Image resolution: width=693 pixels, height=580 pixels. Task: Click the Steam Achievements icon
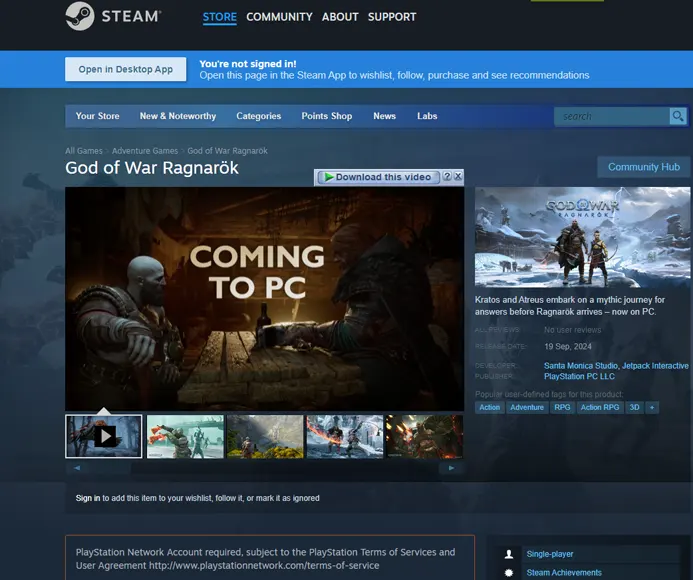click(x=509, y=572)
